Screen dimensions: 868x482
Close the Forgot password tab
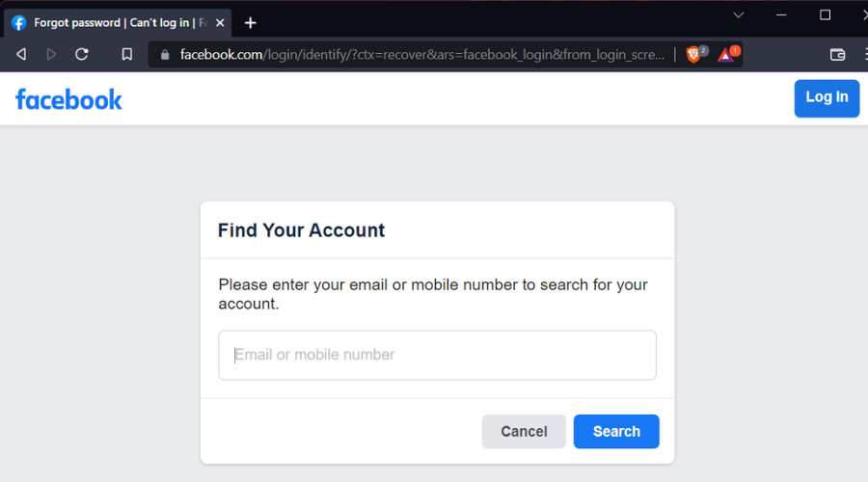tap(220, 23)
